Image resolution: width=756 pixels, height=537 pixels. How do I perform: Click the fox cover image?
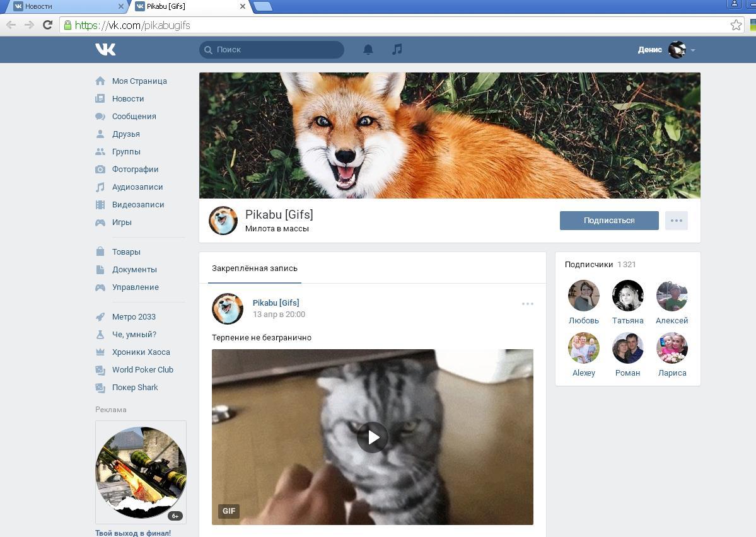point(450,136)
